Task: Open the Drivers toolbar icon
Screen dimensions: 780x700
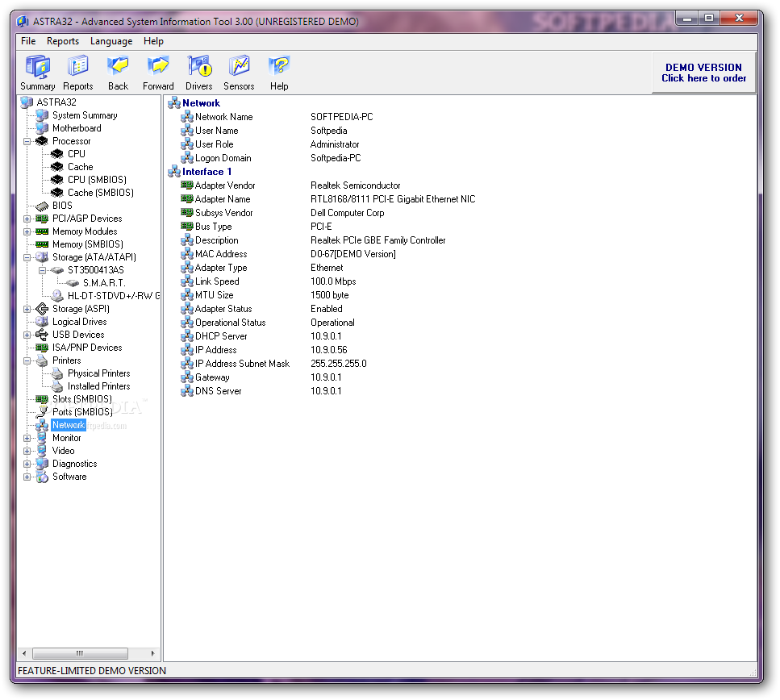Action: (x=199, y=73)
